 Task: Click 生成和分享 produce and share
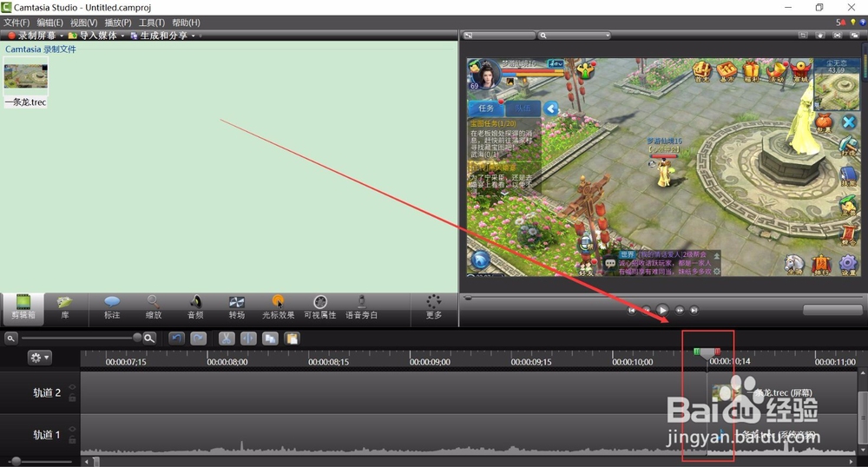pyautogui.click(x=159, y=36)
